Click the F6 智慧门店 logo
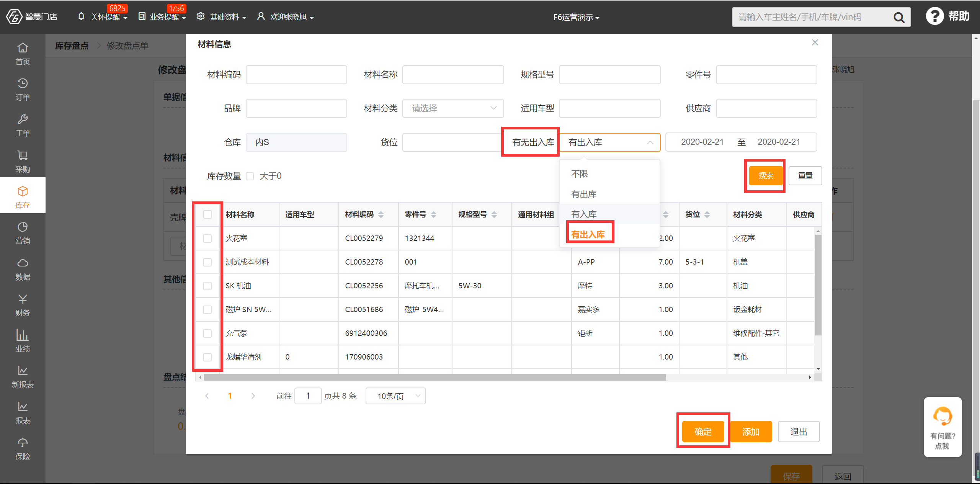980x484 pixels. (x=32, y=16)
